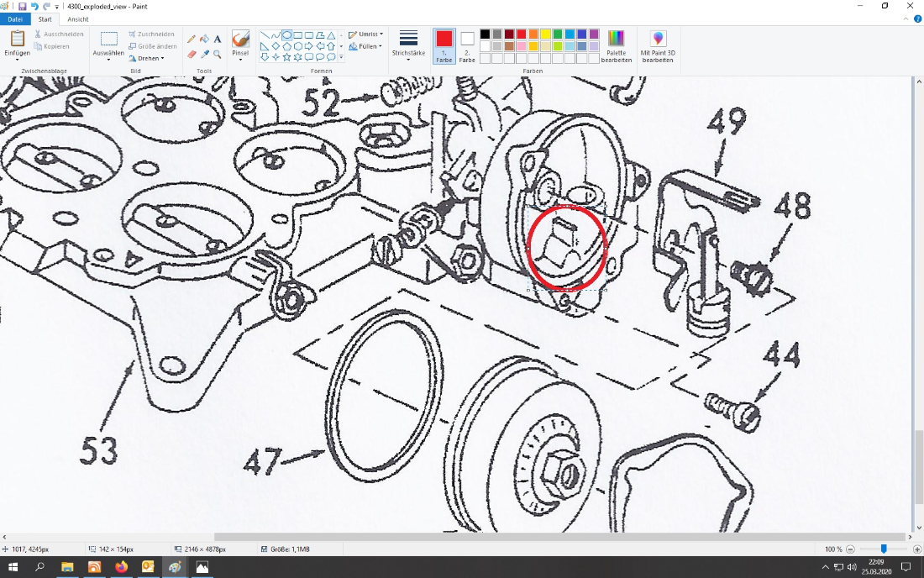
Task: Choose the Right arrow shape
Action: coord(309,46)
